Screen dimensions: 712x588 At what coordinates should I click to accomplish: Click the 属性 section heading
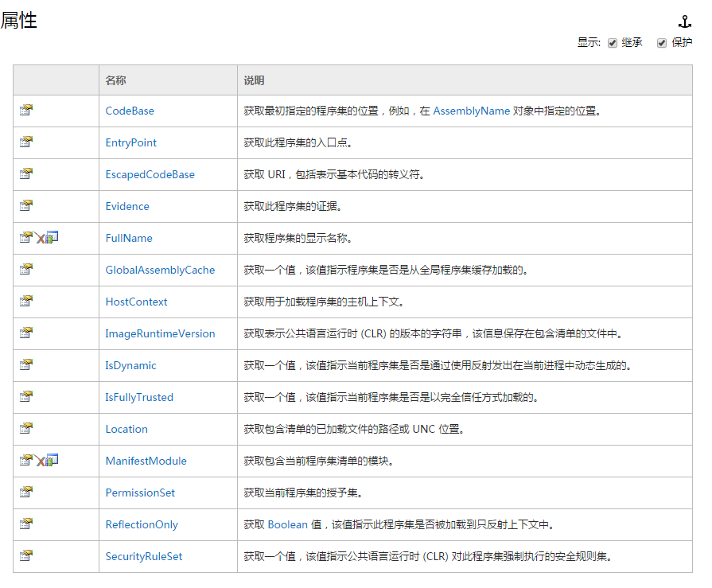pyautogui.click(x=18, y=21)
